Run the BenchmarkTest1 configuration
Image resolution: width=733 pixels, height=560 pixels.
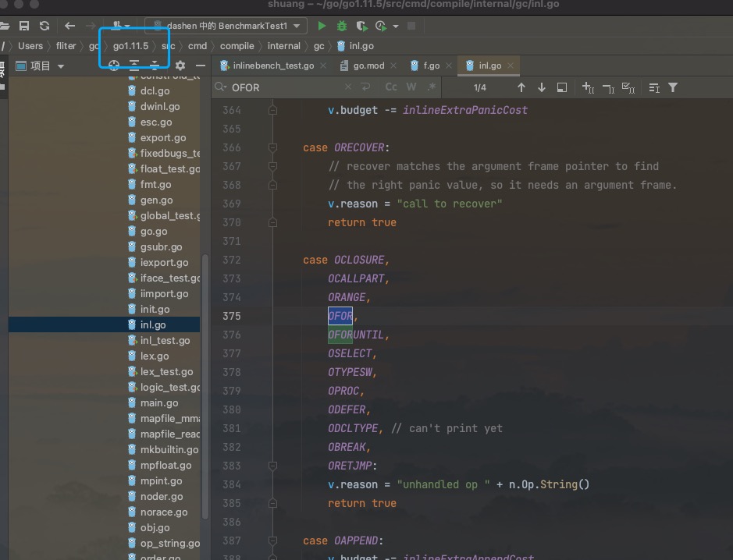click(x=322, y=26)
